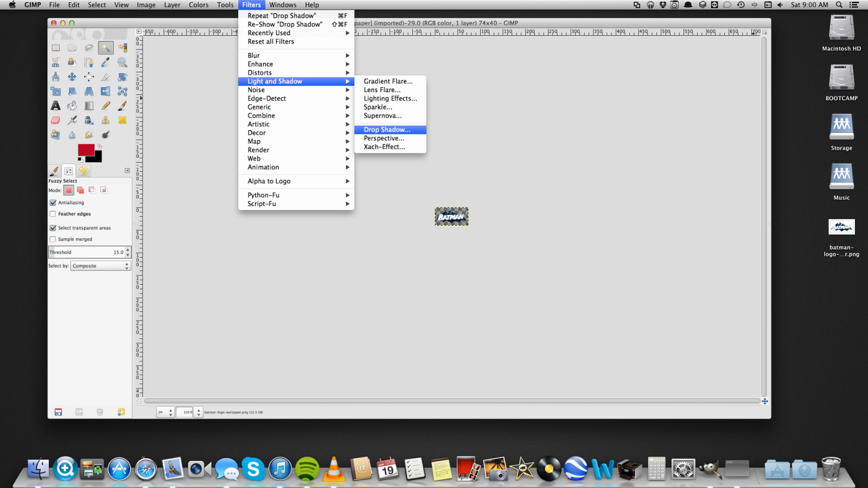Select the Clone stamp tool

coord(106,120)
